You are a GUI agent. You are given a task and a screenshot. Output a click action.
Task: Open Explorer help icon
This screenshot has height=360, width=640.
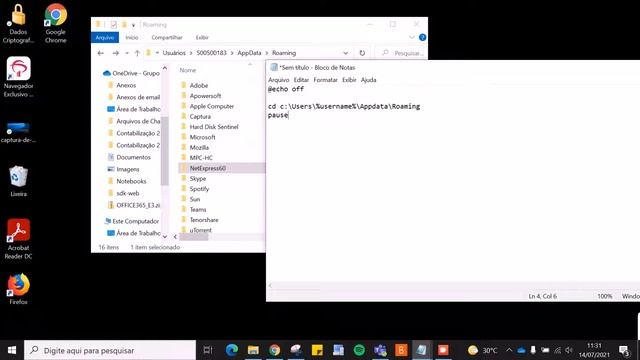422,37
